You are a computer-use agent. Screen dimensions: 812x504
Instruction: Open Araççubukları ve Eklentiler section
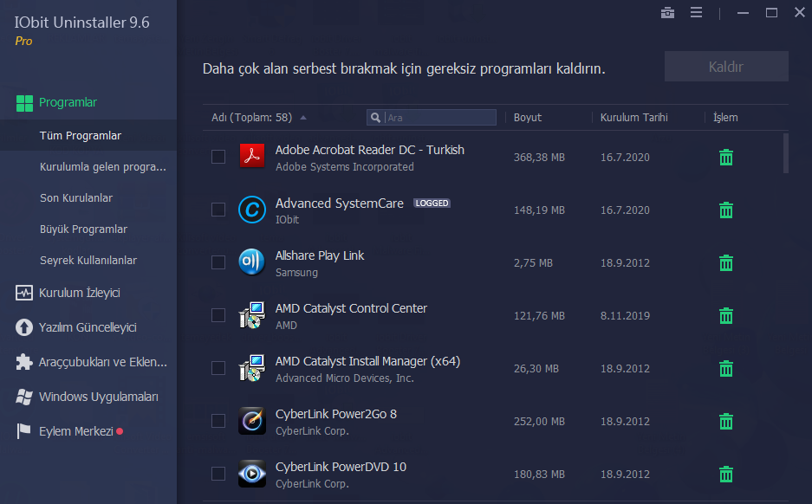pyautogui.click(x=102, y=362)
